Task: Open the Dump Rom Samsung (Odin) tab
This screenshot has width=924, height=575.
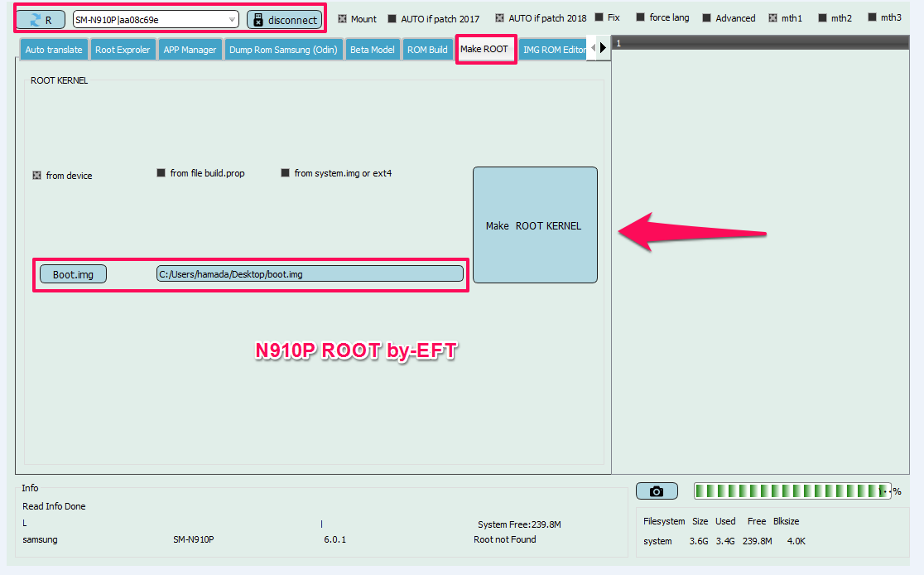Action: point(283,50)
